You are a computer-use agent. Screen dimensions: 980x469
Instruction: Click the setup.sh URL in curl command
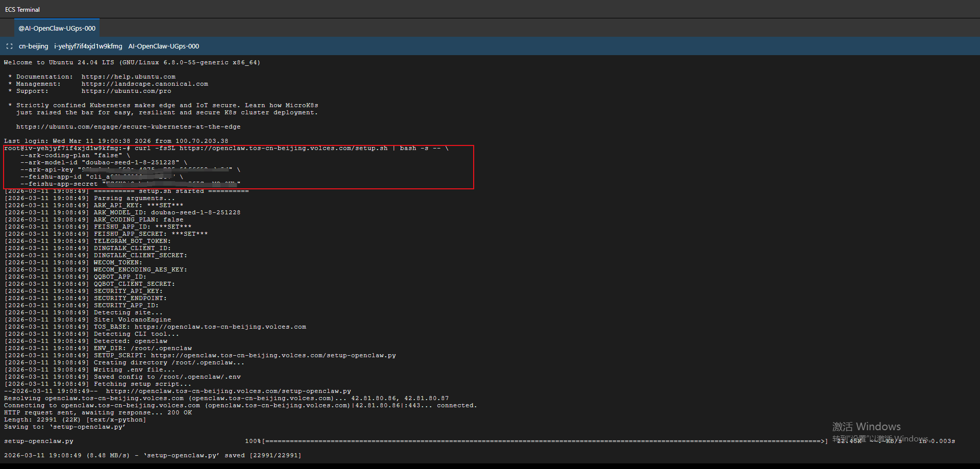[x=284, y=149]
